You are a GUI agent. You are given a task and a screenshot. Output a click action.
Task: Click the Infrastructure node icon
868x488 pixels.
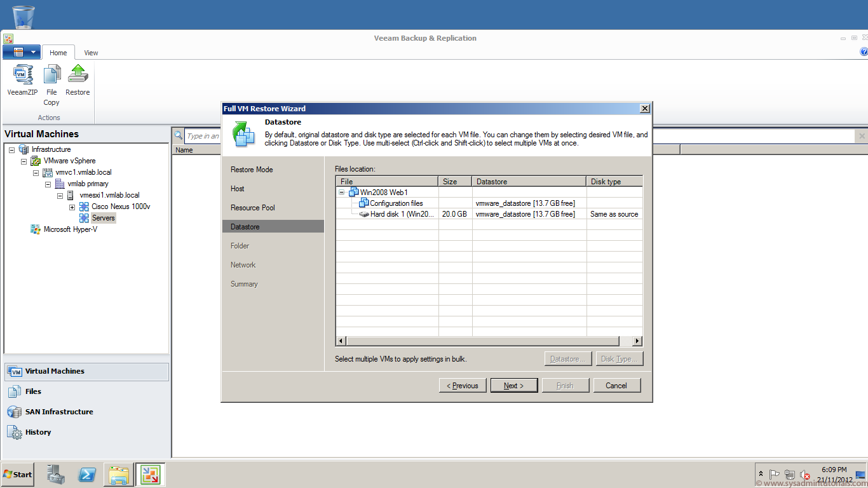(x=24, y=149)
